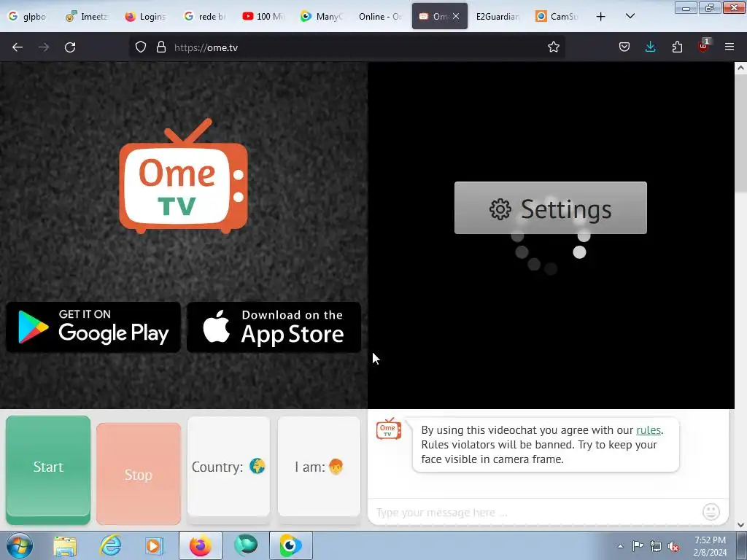
Task: Open the emoji smiley picker
Action: coord(711,512)
